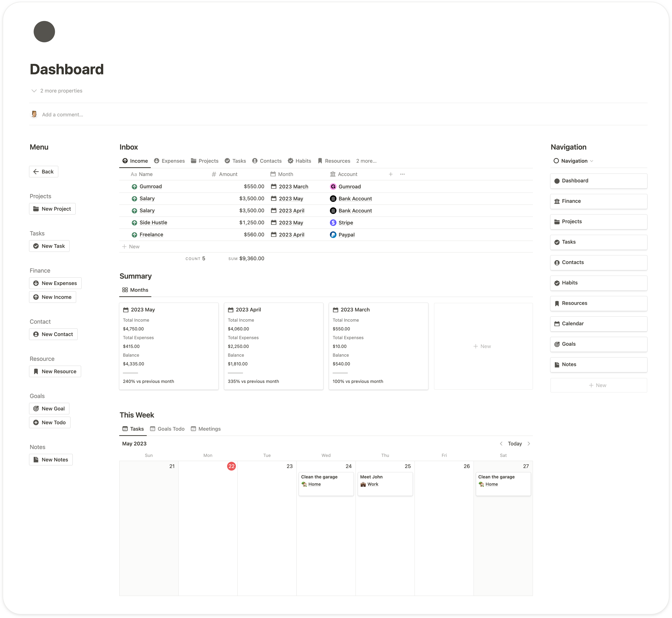This screenshot has width=672, height=618.
Task: Open the 2023 May summary card
Action: [169, 346]
